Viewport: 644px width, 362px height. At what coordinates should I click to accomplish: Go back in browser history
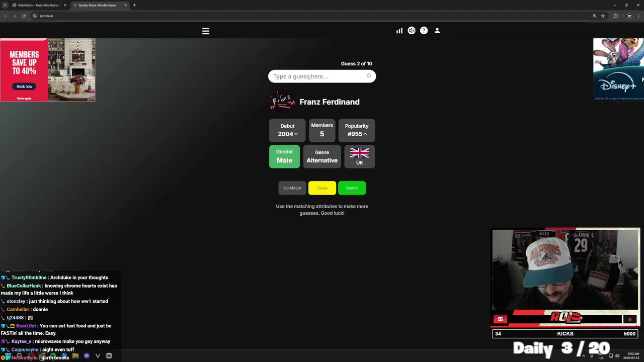[x=6, y=16]
